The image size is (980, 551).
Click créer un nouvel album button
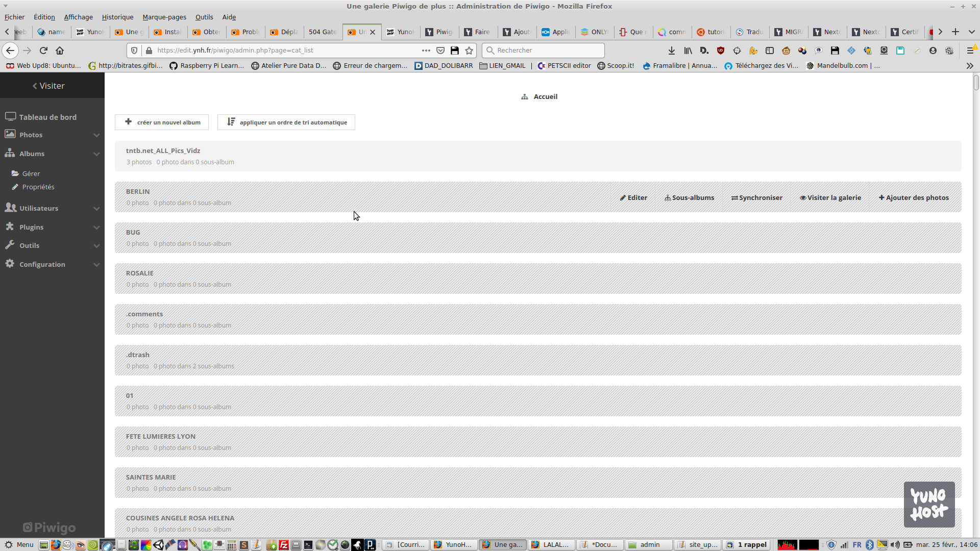162,122
